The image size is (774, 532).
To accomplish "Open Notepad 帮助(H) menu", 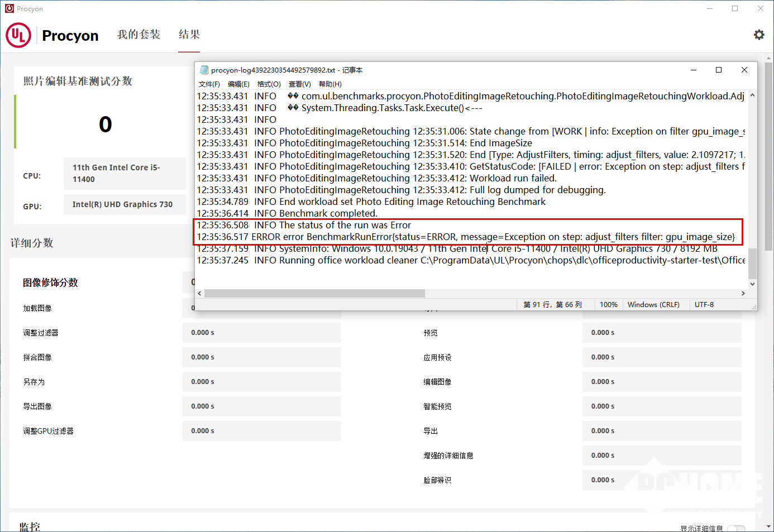I will [330, 84].
